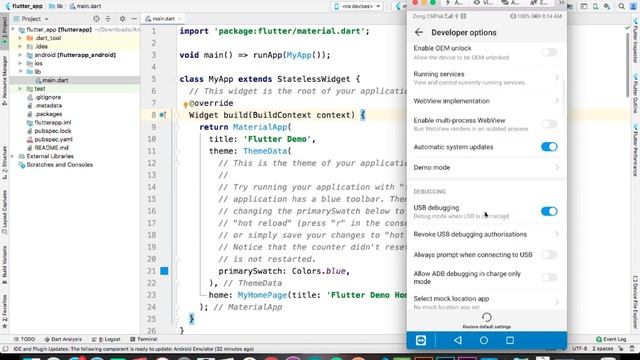Open Demo mode setting
This screenshot has height=360, width=640.
(486, 167)
